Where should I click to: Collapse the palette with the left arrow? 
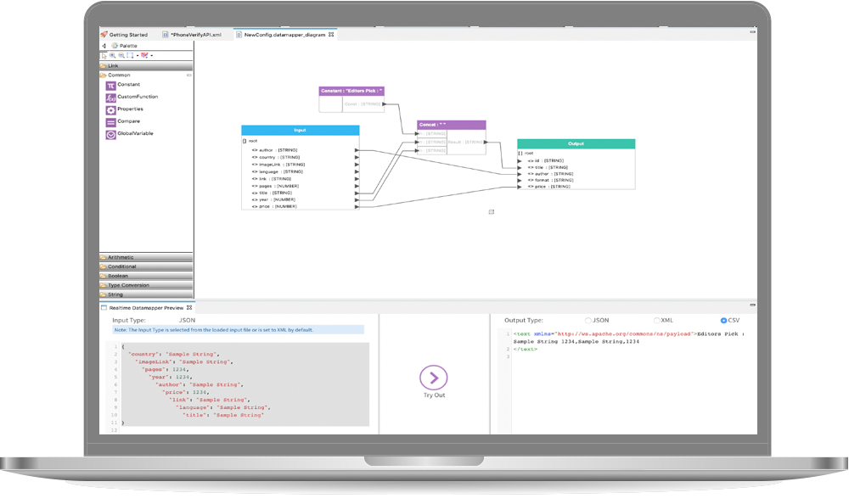[x=104, y=46]
